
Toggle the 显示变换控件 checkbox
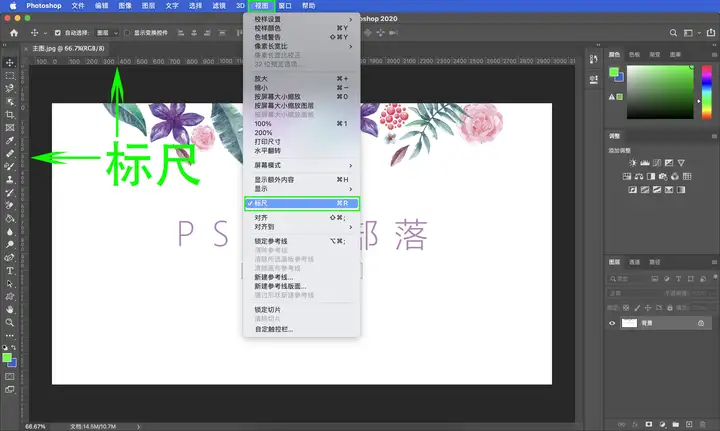tap(127, 33)
